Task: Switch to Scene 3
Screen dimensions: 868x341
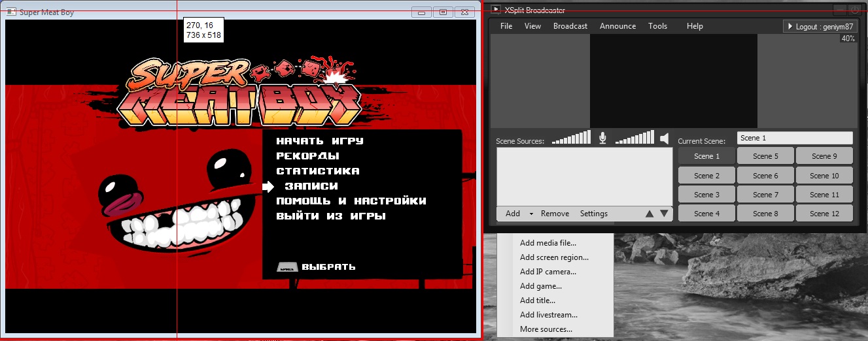Action: (x=706, y=195)
